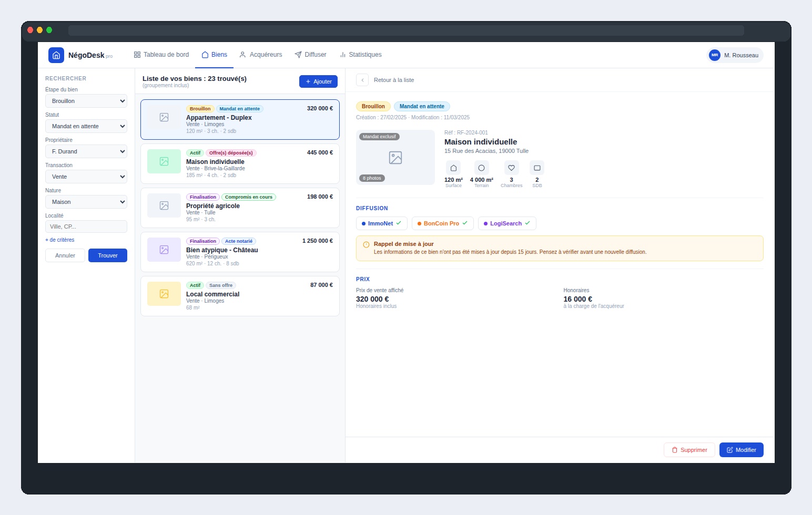Click the Offre(s) déposée(s) badge
The height and width of the screenshot is (515, 812).
click(231, 153)
